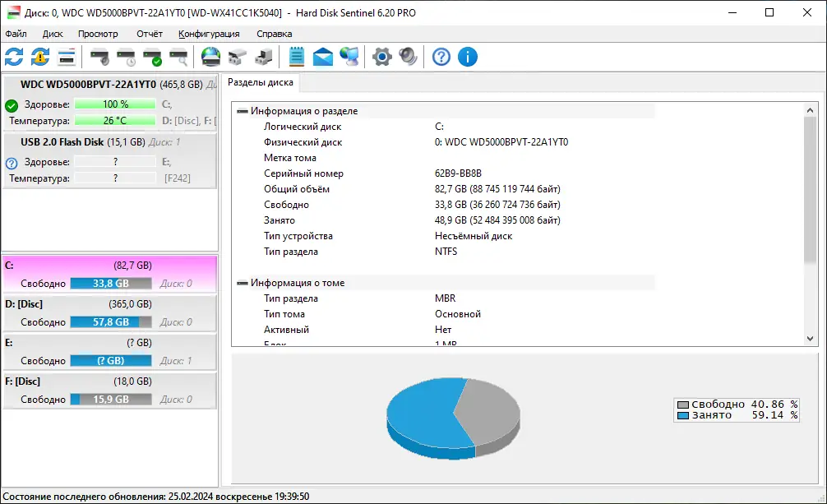
Task: Select partition C: in the partition list
Action: click(x=110, y=274)
